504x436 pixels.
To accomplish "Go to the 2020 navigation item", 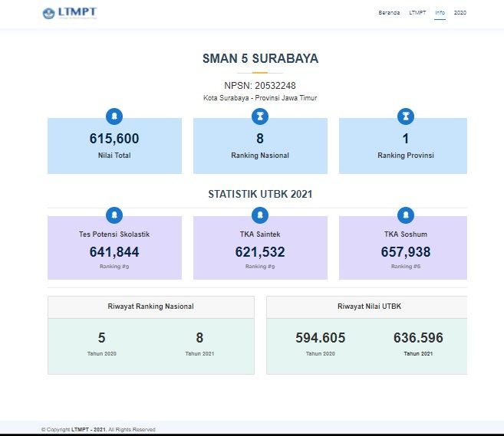I will point(460,12).
